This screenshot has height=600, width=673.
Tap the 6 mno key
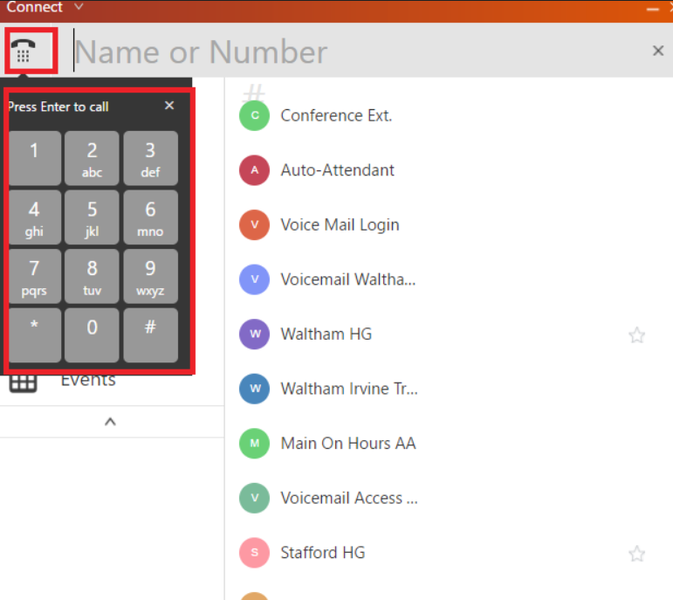(150, 218)
